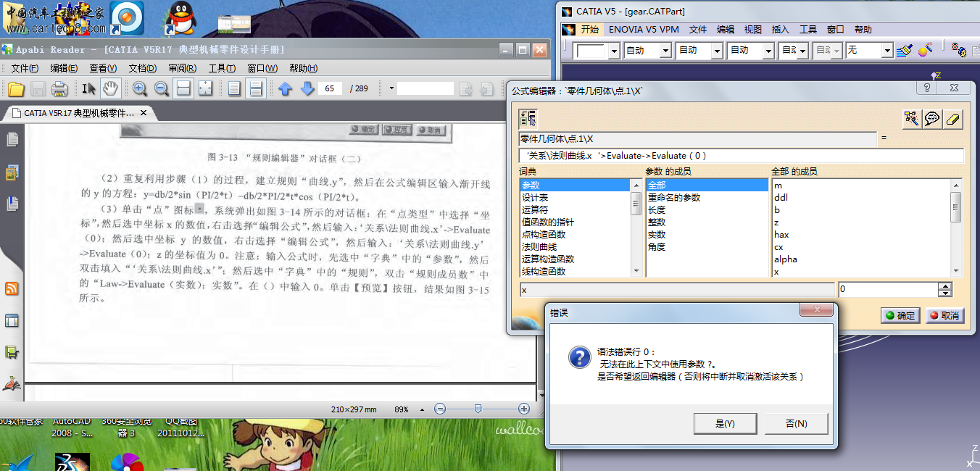Viewport: 980px width, 471px height.
Task: Click the Fit Width icon in reader toolbar
Action: click(x=183, y=89)
